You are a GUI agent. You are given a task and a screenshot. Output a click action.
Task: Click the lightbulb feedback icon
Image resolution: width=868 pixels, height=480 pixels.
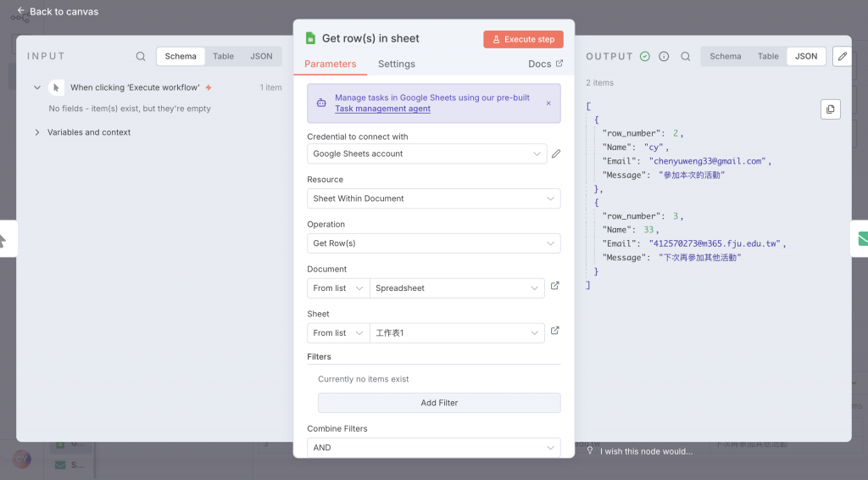[x=590, y=451]
